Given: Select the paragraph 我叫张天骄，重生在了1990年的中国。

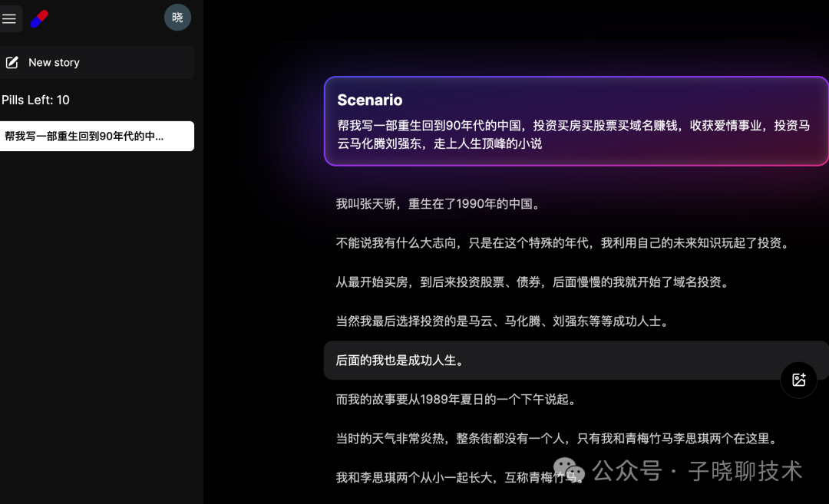Looking at the screenshot, I should (x=440, y=204).
